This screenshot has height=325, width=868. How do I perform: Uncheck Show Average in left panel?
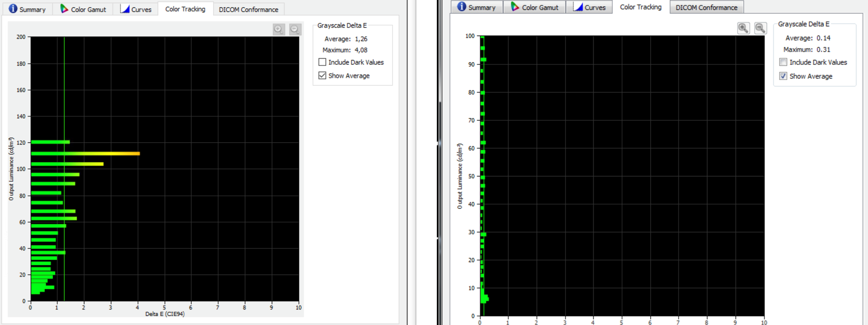point(322,75)
